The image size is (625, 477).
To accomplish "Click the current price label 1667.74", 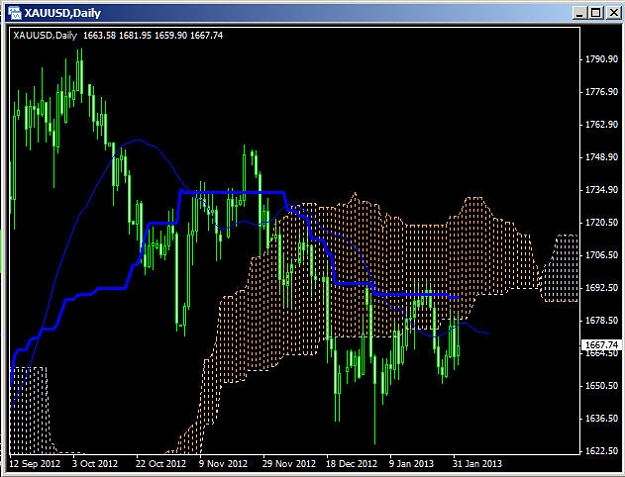I will [x=601, y=345].
